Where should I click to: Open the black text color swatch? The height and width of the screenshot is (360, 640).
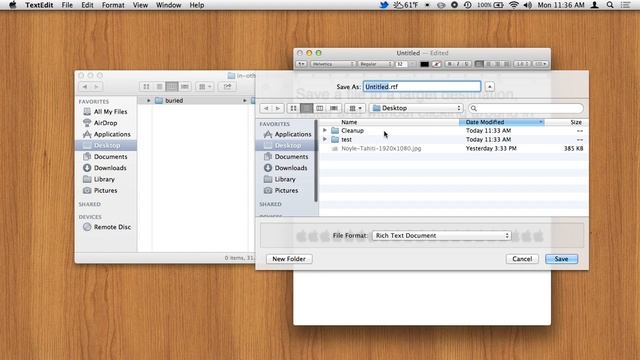point(424,64)
